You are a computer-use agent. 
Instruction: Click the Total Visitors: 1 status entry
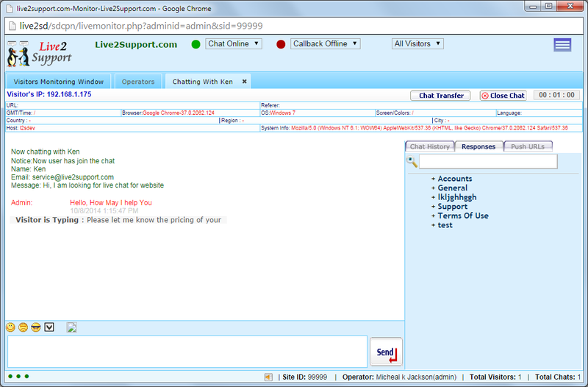[495, 377]
